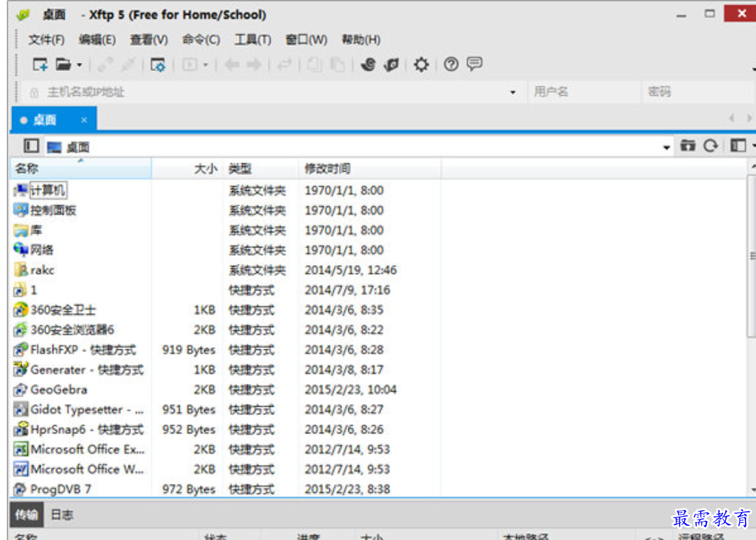Screen dimensions: 756x540
Task: Expand the 桌面 path dropdown
Action: pyautogui.click(x=667, y=147)
